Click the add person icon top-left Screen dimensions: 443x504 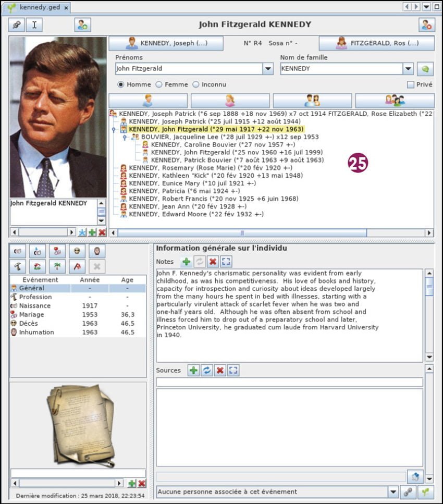click(82, 24)
